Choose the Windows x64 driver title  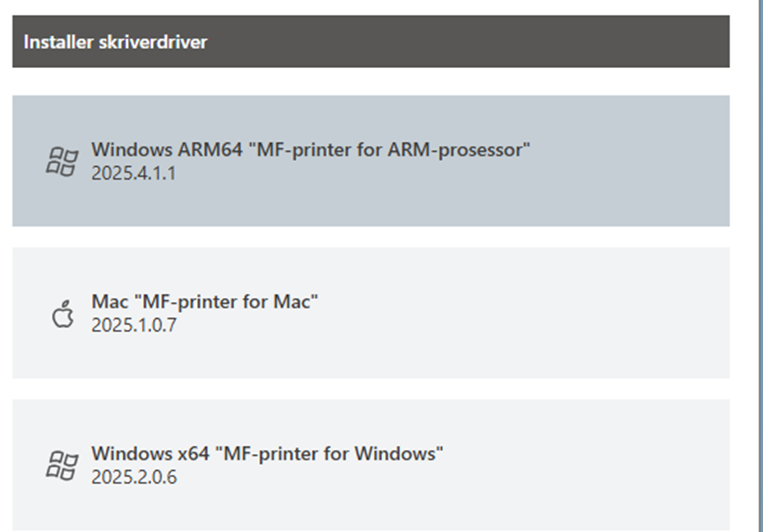tap(267, 454)
